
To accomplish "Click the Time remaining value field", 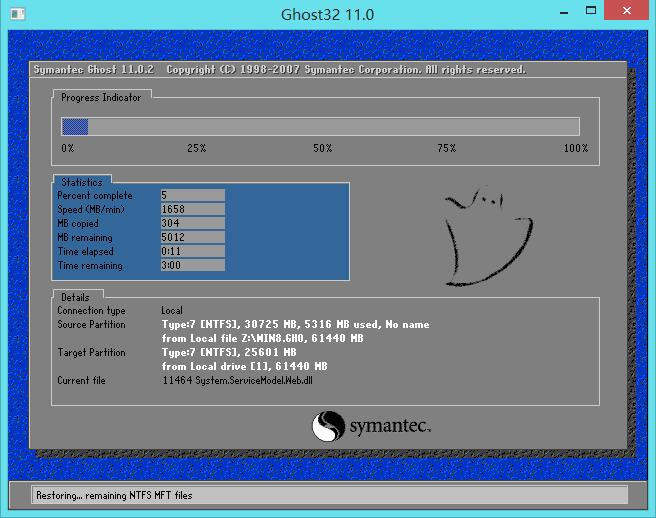I will tap(192, 266).
